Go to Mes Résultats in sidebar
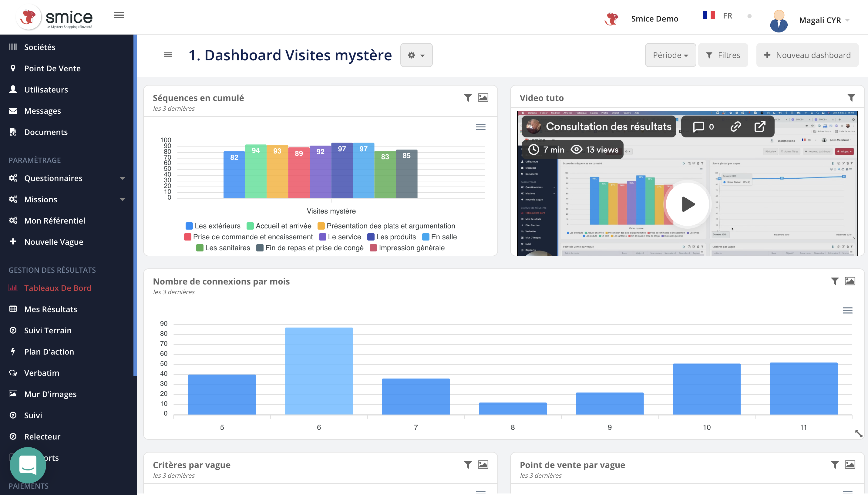The width and height of the screenshot is (868, 495). point(51,309)
